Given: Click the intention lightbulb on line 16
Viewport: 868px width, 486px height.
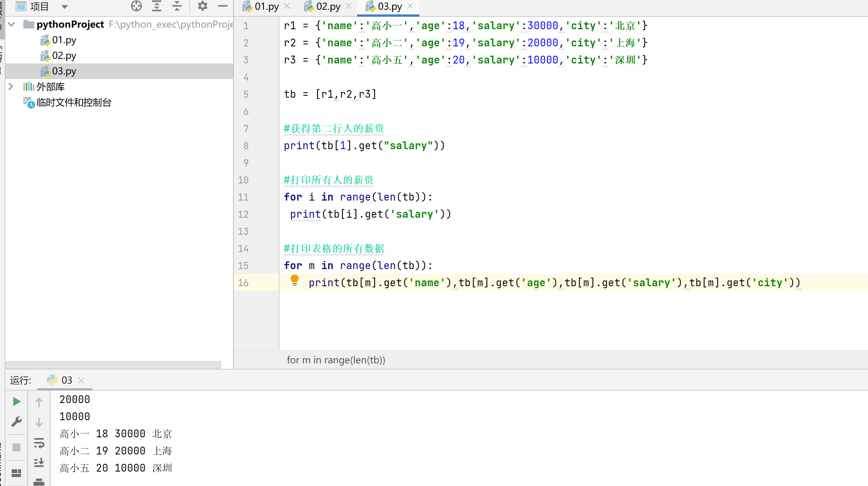Looking at the screenshot, I should point(295,280).
